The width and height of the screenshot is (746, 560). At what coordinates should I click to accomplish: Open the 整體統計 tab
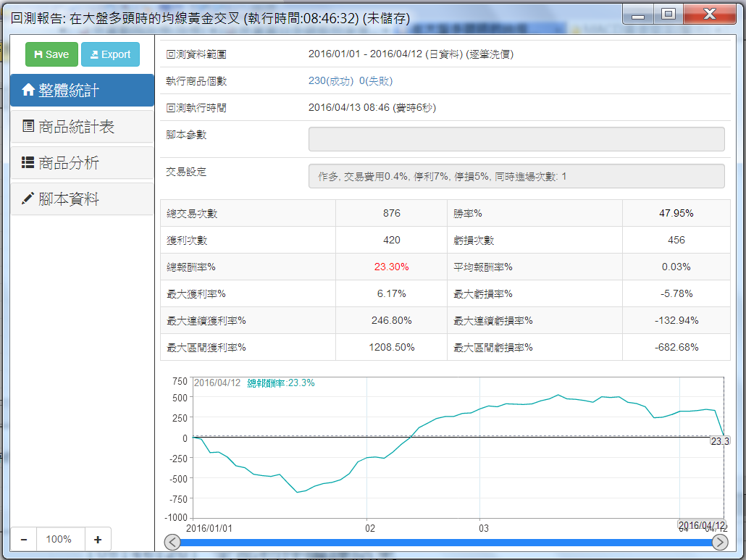pyautogui.click(x=82, y=91)
